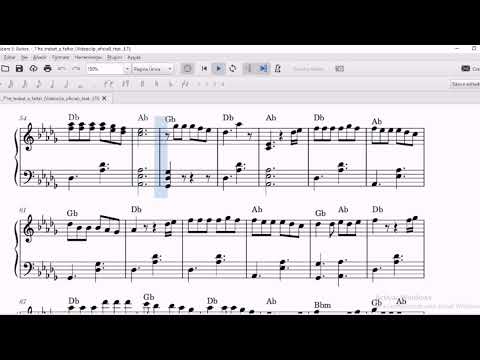
Task: Select the Gb chord symbol beside the playback cursor
Action: coord(170,119)
